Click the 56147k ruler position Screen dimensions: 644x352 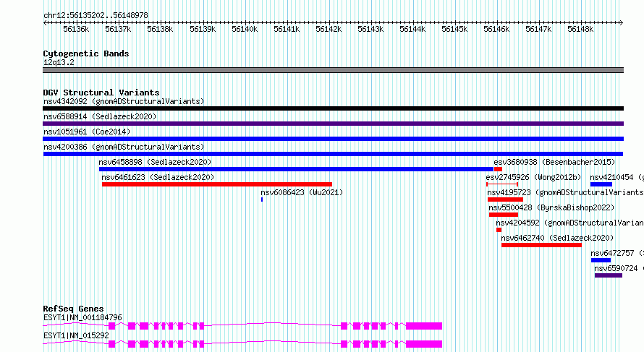pyautogui.click(x=538, y=29)
